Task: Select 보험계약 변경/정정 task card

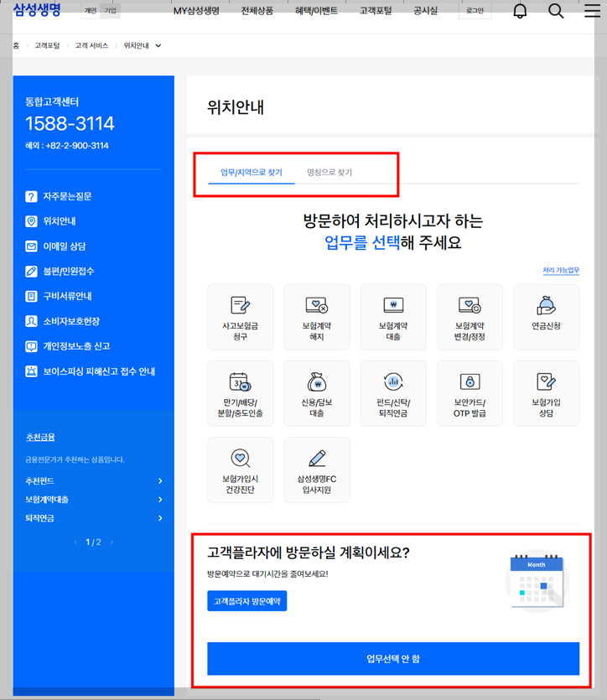Action: tap(470, 317)
